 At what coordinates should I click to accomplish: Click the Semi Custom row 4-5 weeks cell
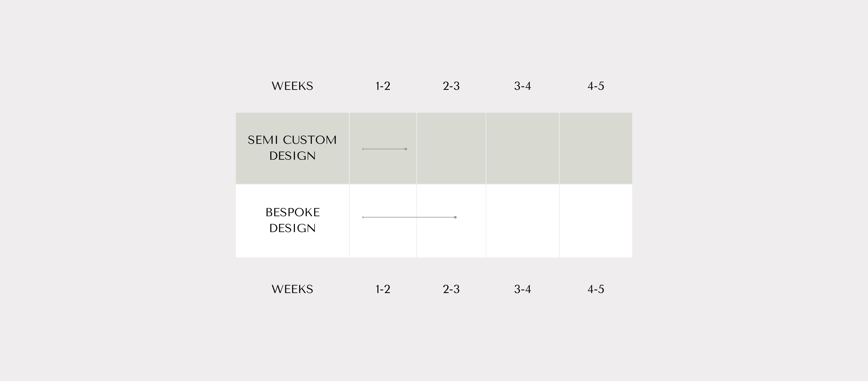(596, 148)
